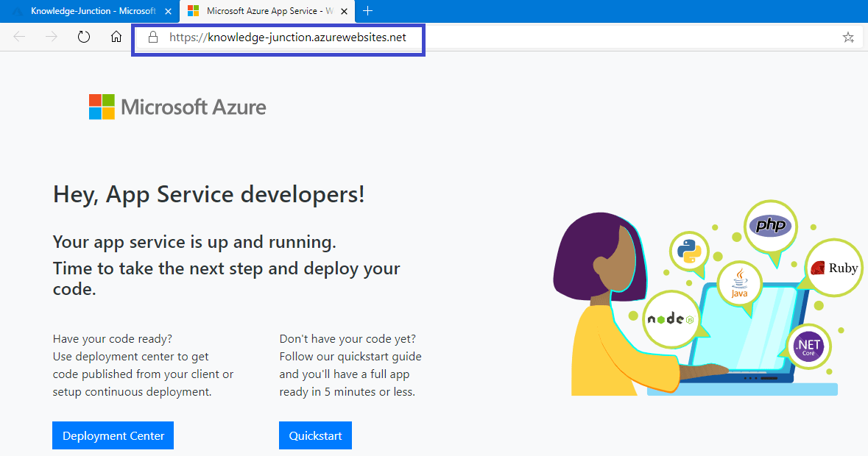
Task: Open the Deployment Center button
Action: [113, 435]
